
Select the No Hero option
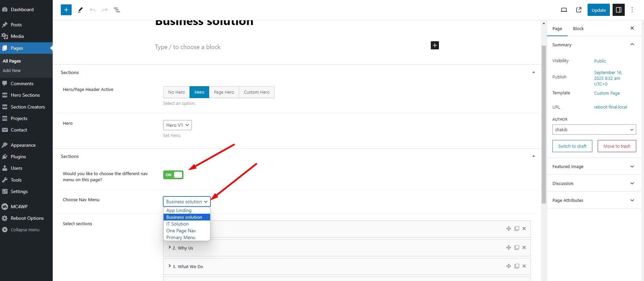176,92
